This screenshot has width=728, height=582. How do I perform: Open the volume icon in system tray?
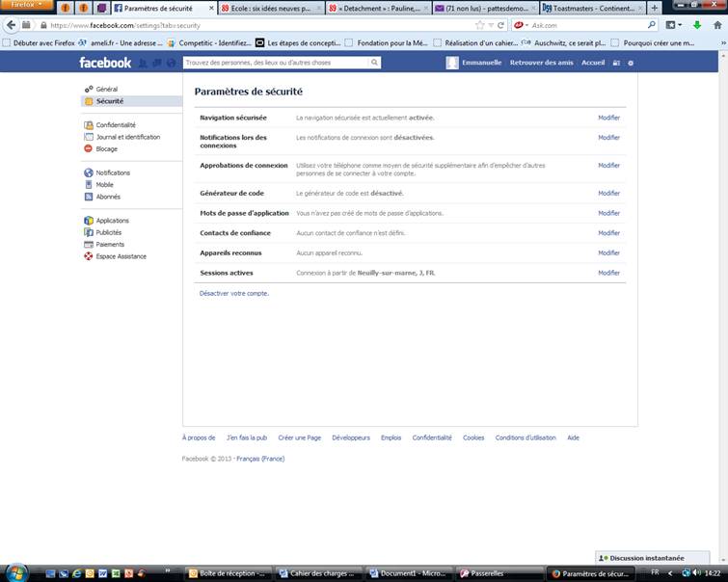coord(697,572)
